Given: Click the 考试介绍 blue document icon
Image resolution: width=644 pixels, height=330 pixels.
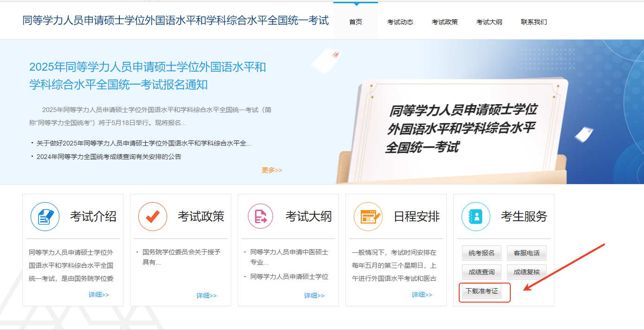Looking at the screenshot, I should click(x=45, y=217).
